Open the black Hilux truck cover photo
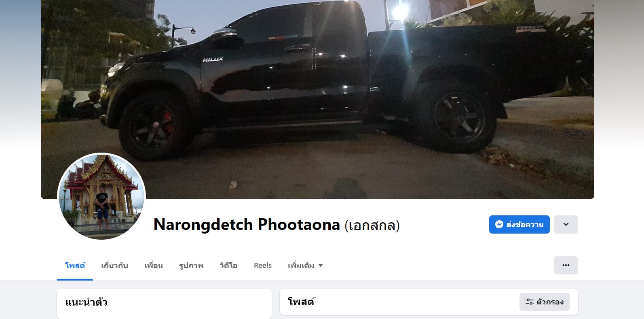Image resolution: width=644 pixels, height=319 pixels. tap(317, 99)
